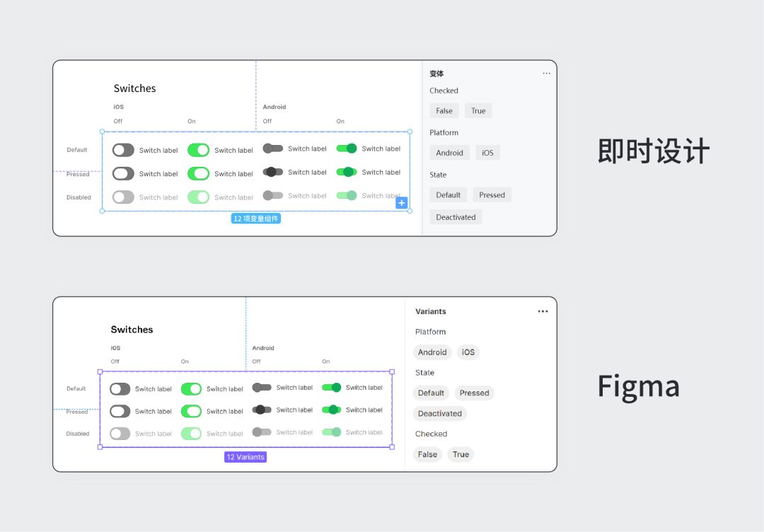Click 'Android' column header in 即时设计 canvas

(274, 108)
